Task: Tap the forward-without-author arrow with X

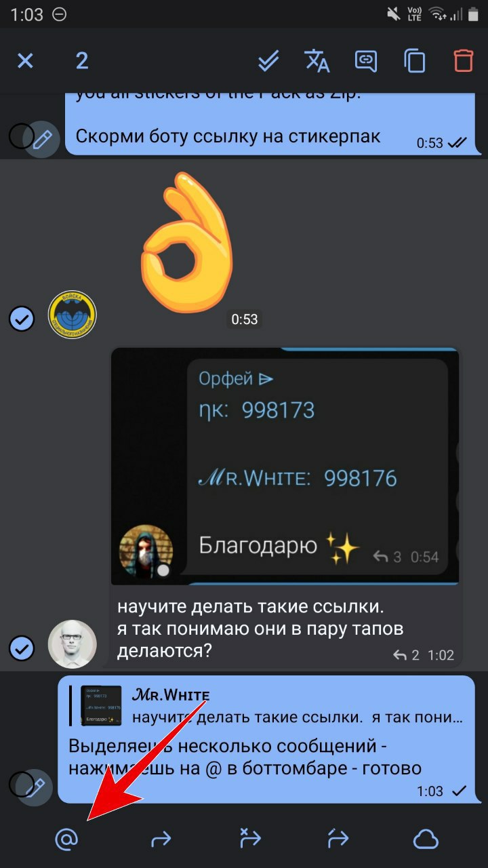Action: click(x=250, y=839)
